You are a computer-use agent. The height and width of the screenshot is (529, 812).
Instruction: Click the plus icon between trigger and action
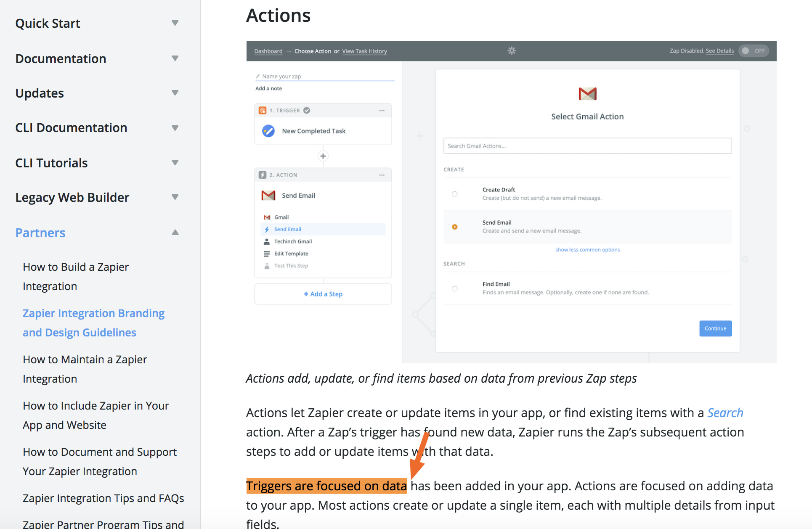(323, 156)
